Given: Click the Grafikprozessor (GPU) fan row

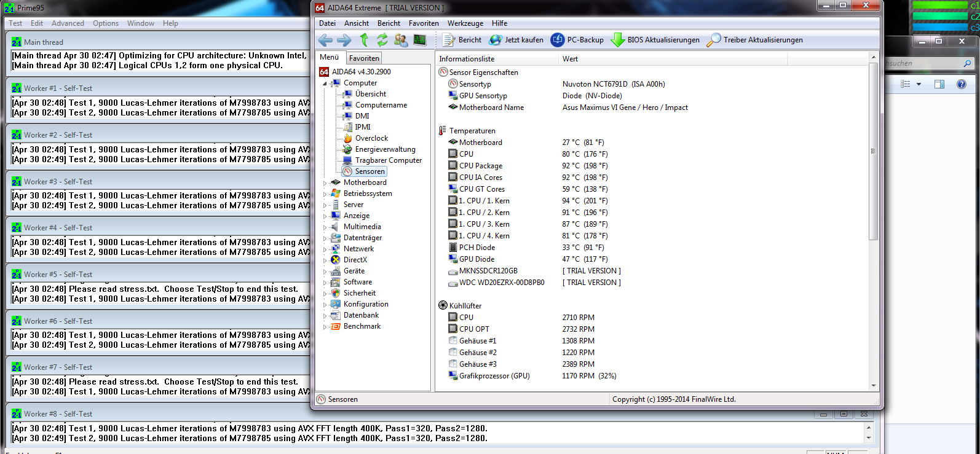Looking at the screenshot, I should click(x=652, y=376).
